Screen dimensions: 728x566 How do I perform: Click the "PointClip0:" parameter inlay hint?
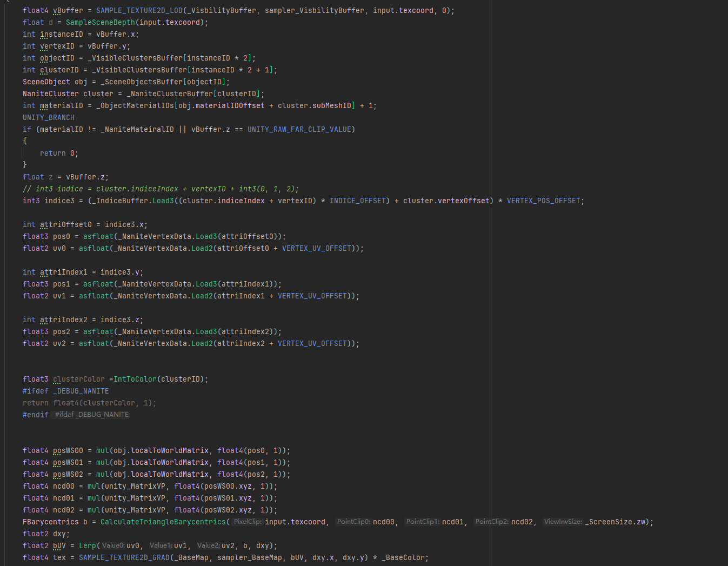pyautogui.click(x=353, y=522)
